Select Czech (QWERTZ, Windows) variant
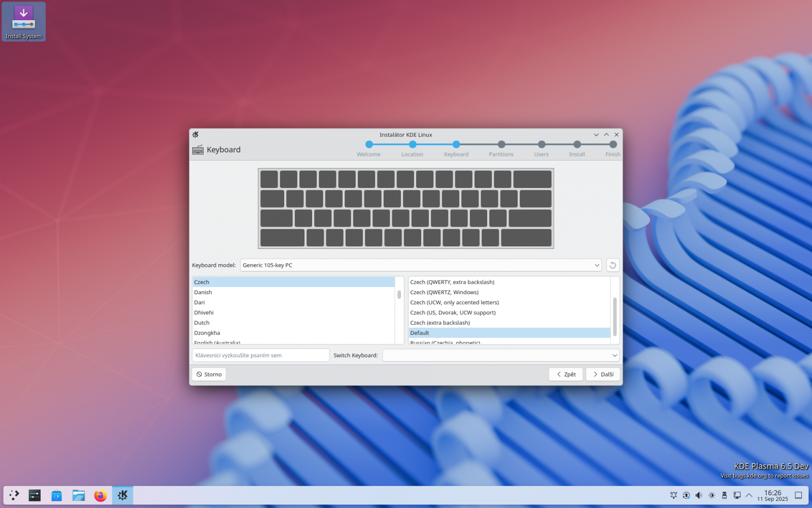The image size is (812, 508). pos(510,292)
